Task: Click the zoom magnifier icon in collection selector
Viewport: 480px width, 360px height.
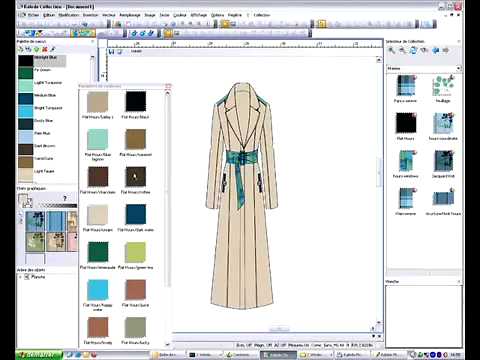Action: (392, 50)
